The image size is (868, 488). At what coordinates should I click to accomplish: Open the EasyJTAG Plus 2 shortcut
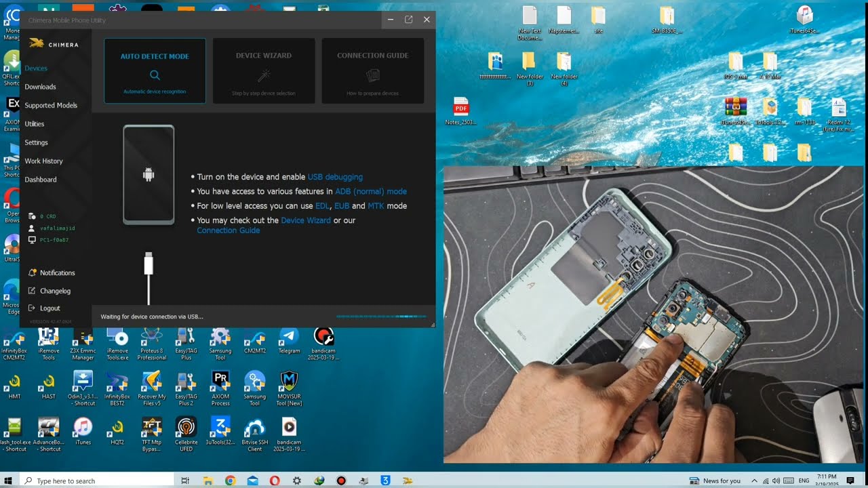[x=186, y=389]
